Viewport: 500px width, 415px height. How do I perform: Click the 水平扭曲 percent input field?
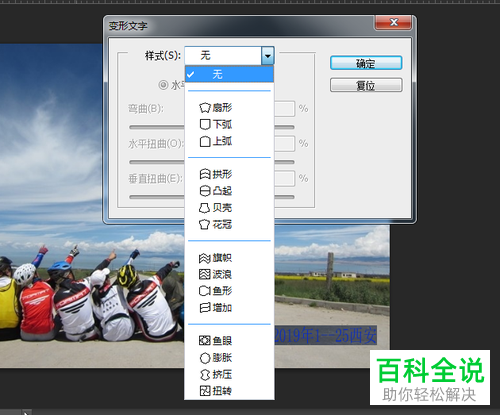pyautogui.click(x=284, y=144)
